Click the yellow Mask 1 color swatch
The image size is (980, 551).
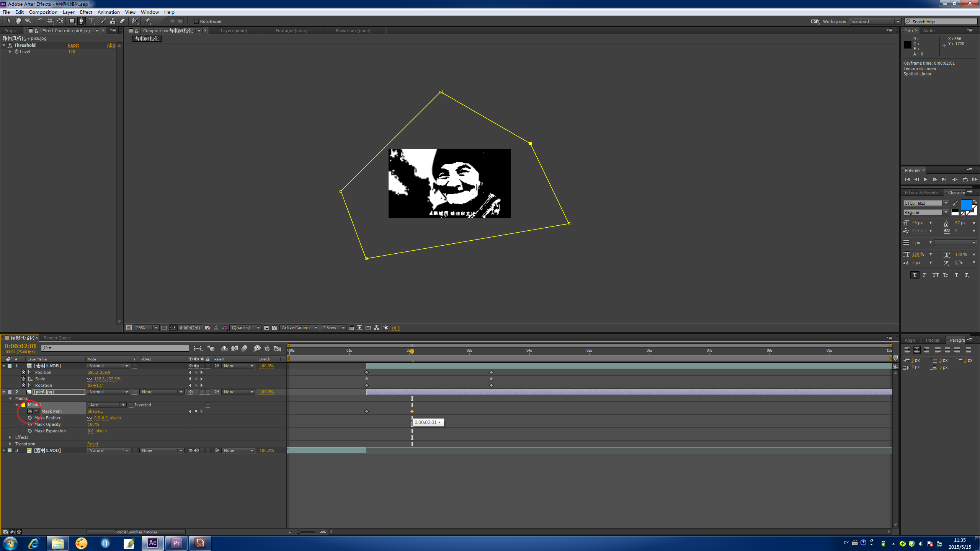[x=23, y=405]
